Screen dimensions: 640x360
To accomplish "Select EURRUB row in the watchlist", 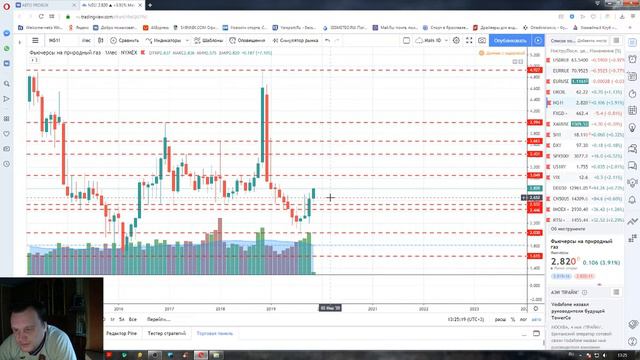I will tap(586, 71).
